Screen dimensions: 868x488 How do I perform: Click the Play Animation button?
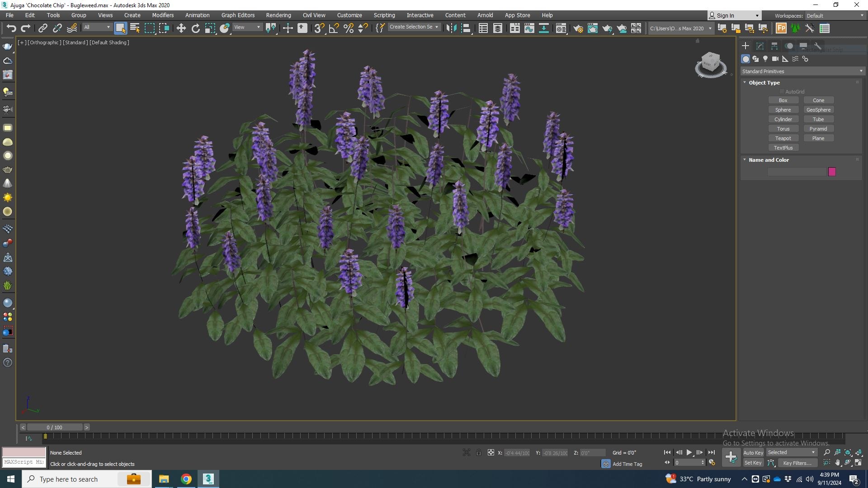coord(689,452)
